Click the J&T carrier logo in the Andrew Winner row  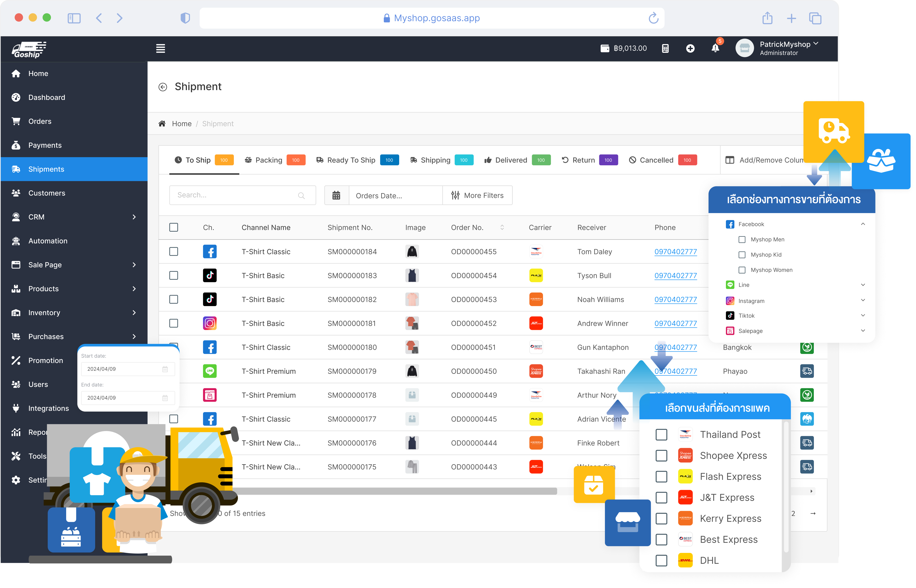tap(536, 323)
